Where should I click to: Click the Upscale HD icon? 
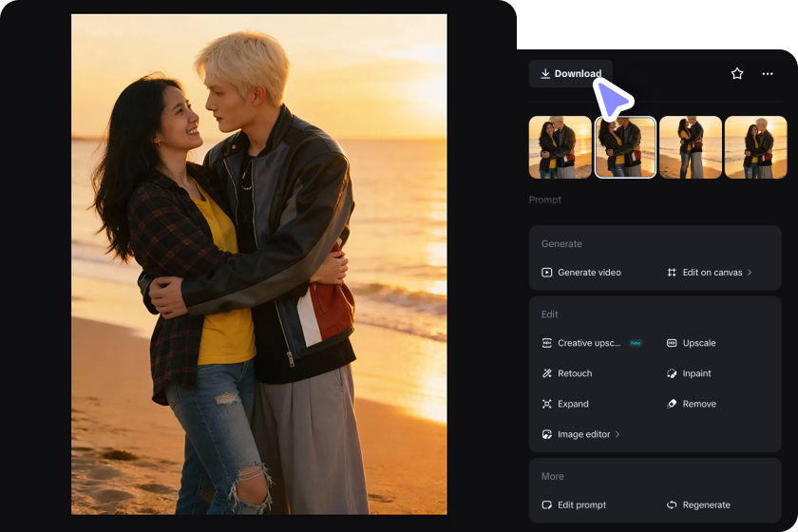pyautogui.click(x=672, y=343)
